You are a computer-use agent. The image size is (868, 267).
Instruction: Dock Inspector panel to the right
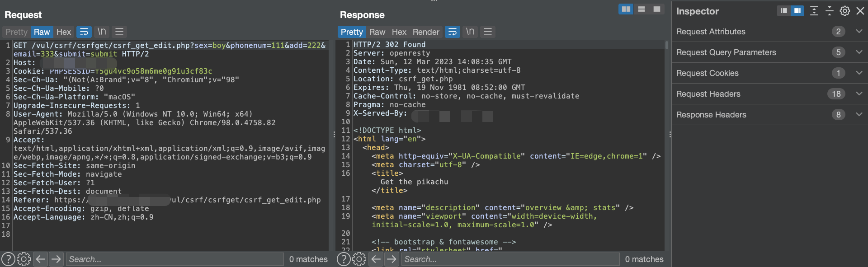797,10
